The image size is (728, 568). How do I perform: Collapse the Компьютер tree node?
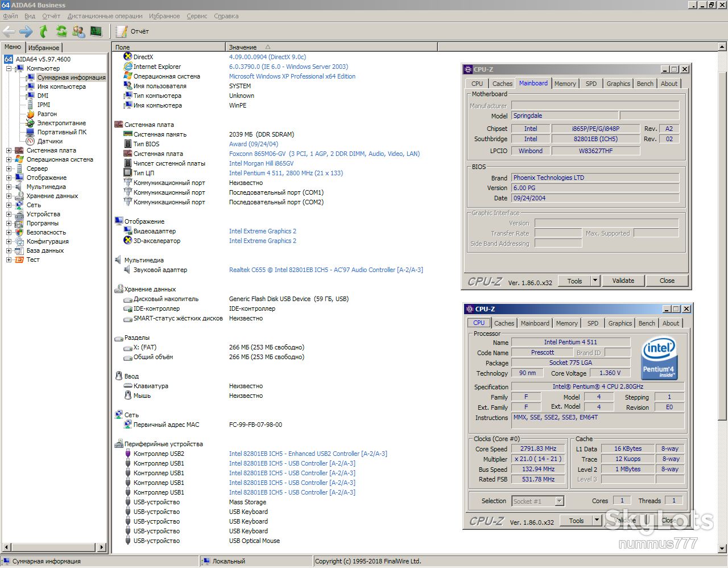click(x=9, y=68)
